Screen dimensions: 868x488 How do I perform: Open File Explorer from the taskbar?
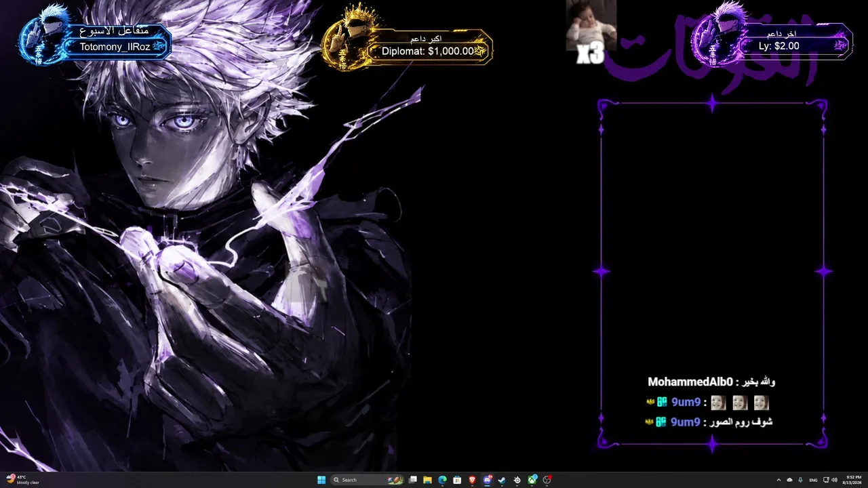coord(428,480)
